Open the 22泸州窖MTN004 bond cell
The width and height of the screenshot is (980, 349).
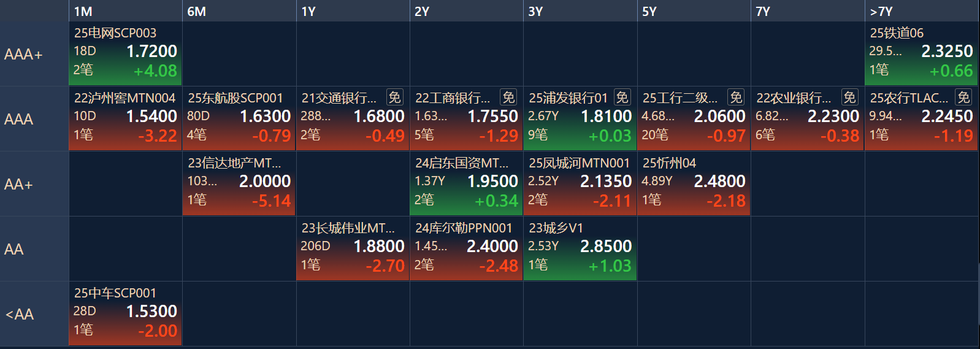126,119
